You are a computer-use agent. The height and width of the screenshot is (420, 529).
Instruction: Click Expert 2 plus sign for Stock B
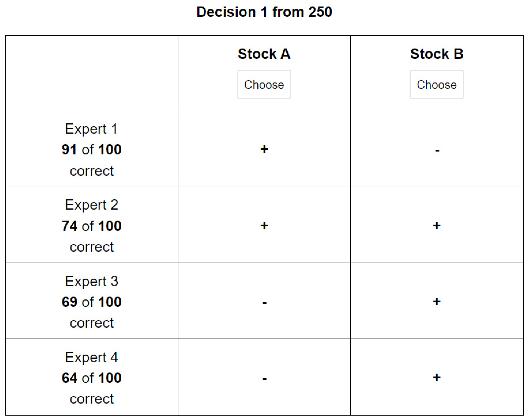tap(437, 226)
